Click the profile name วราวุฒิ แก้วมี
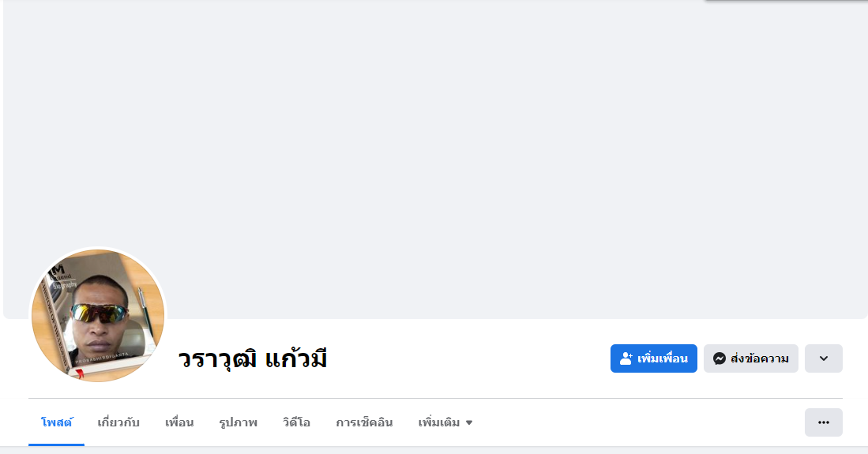This screenshot has width=868, height=454. 252,359
